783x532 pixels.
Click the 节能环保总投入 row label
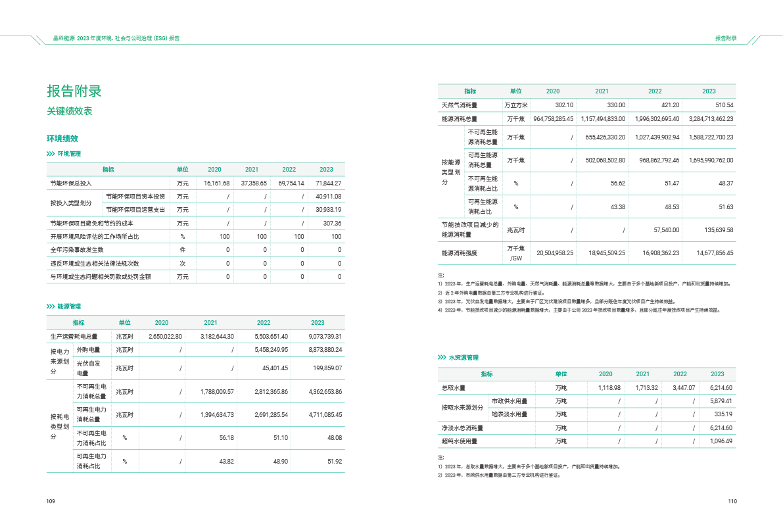tap(71, 183)
